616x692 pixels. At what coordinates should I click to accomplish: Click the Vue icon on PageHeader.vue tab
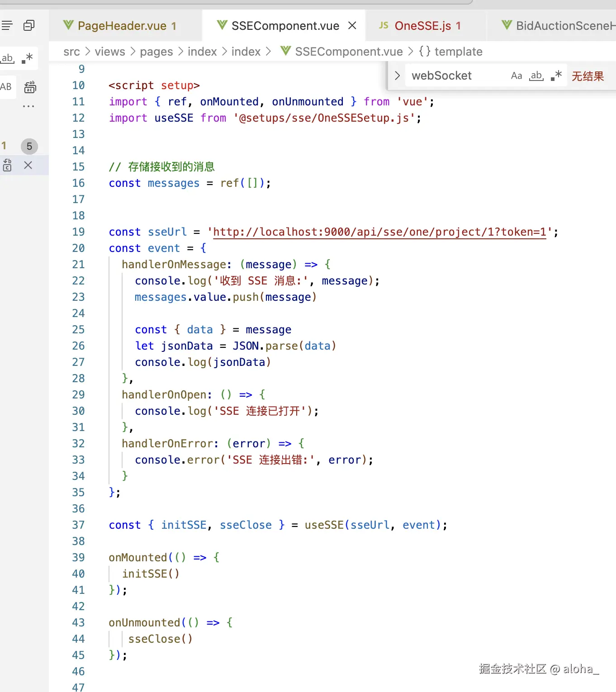point(68,25)
